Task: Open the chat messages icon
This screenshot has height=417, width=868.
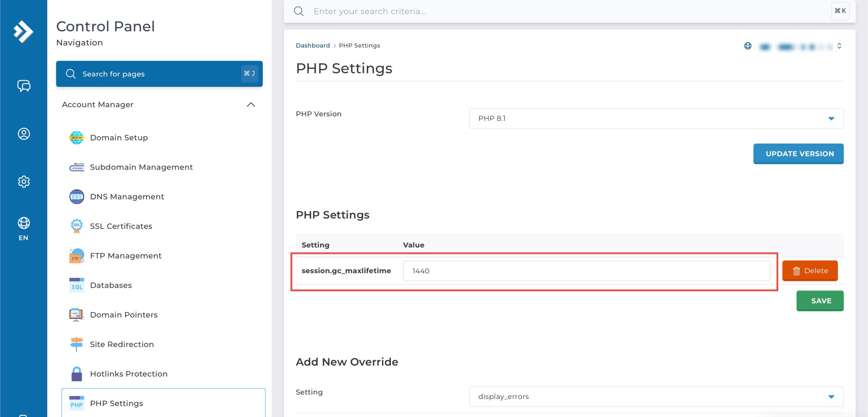Action: point(24,86)
